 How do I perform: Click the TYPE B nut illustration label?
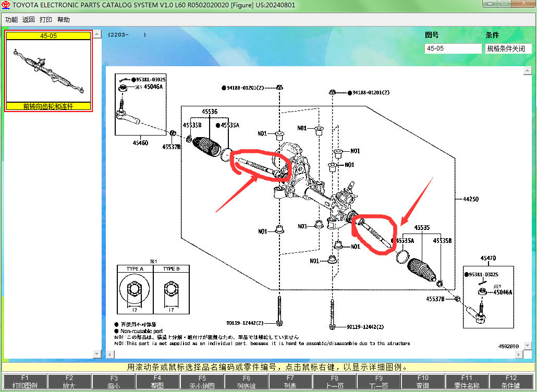coord(171,269)
